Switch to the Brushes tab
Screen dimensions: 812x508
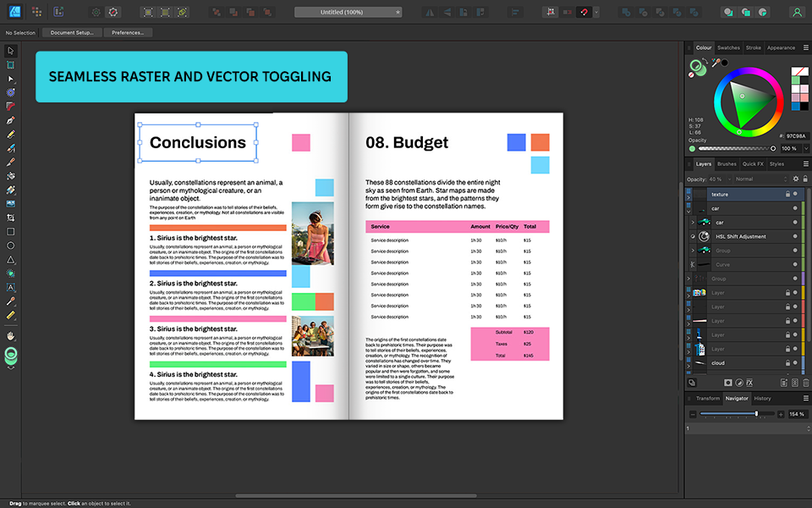tap(727, 163)
